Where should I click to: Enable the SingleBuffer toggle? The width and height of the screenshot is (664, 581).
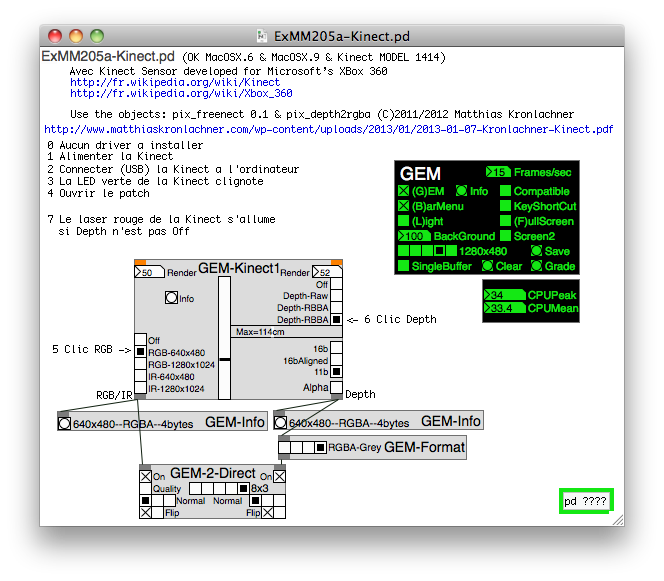point(404,266)
